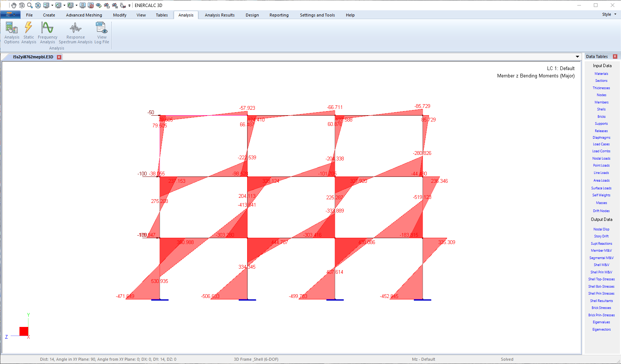Select the Analysis Results tab

[x=220, y=15]
